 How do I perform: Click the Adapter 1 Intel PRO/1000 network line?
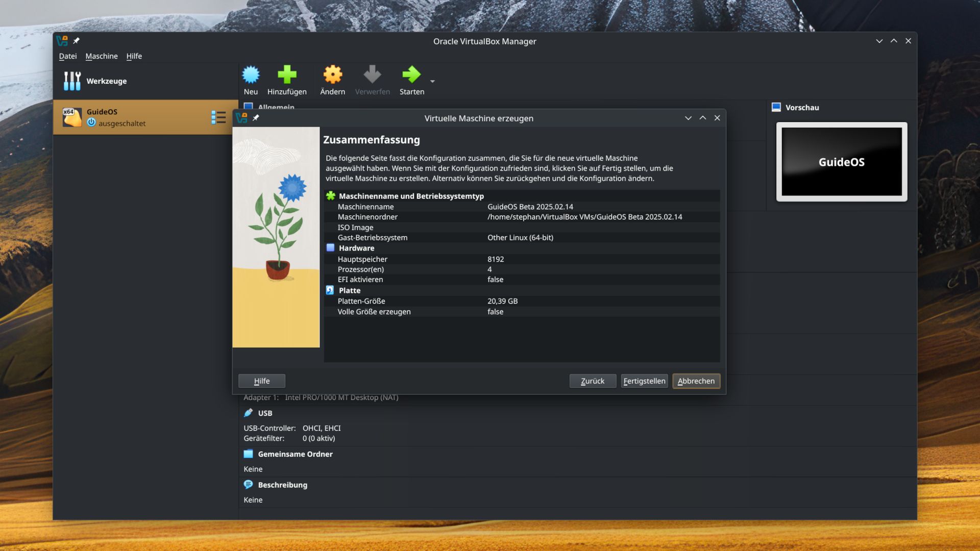(321, 397)
